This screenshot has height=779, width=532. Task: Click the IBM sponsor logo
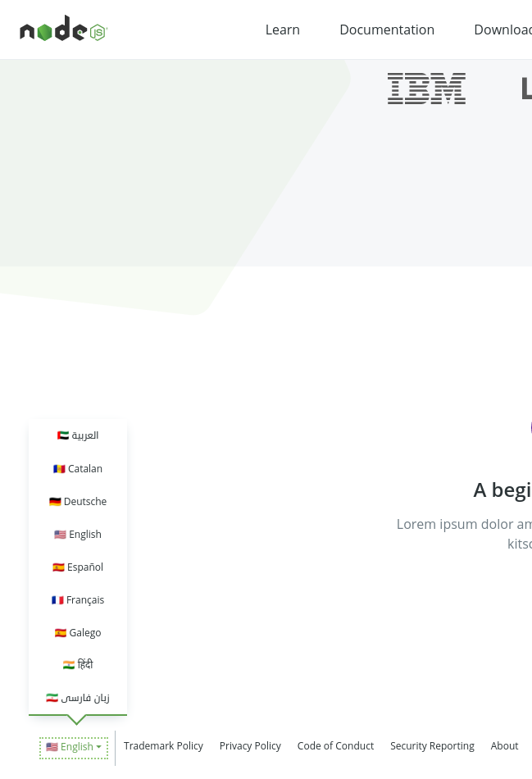coord(427,89)
